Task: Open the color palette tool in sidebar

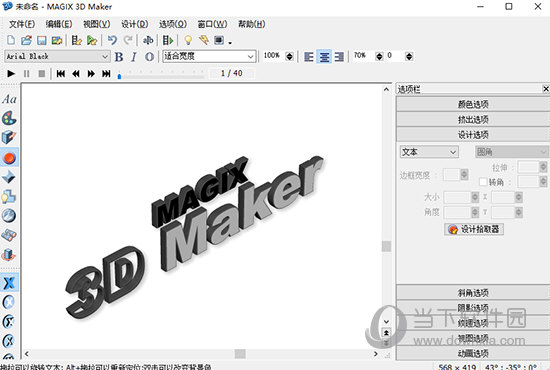Action: click(x=9, y=118)
